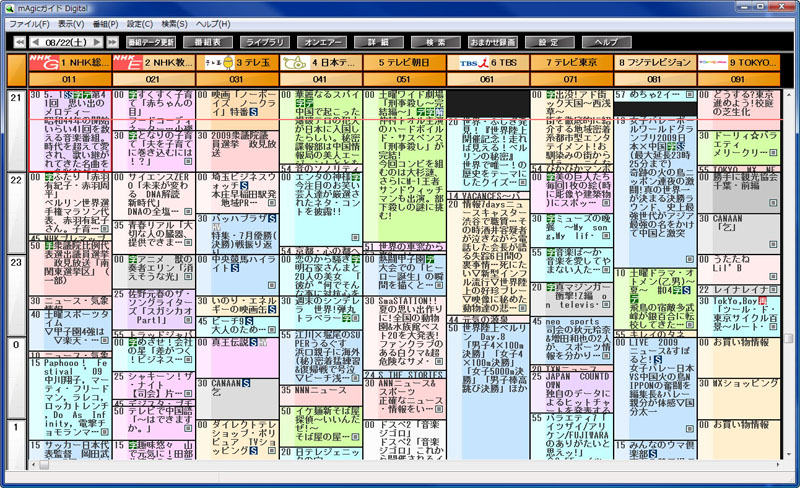Click channel number cell 091
Screen dimensions: 800x488
(x=739, y=79)
